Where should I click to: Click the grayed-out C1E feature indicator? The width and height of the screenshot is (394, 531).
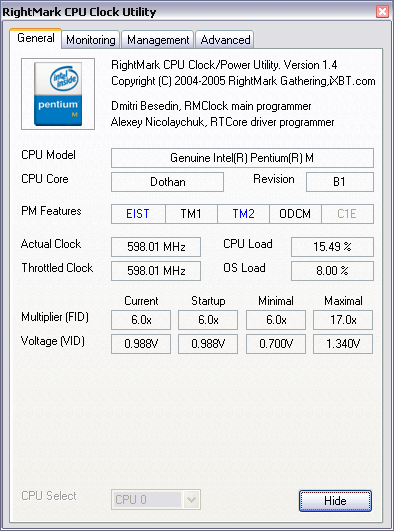click(x=347, y=214)
